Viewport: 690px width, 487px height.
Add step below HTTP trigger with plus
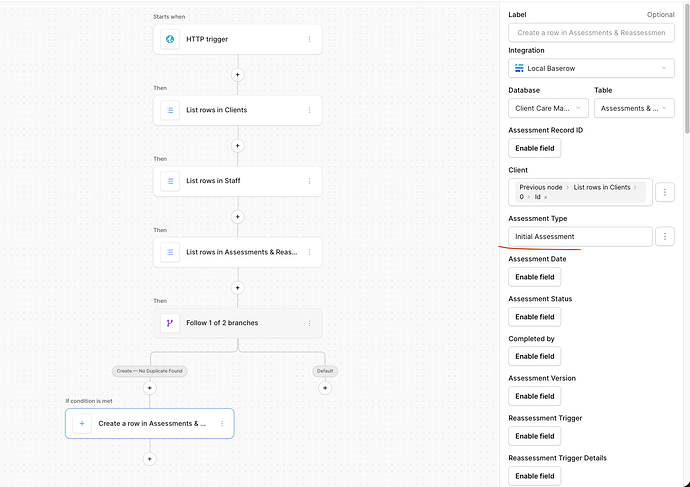point(238,75)
